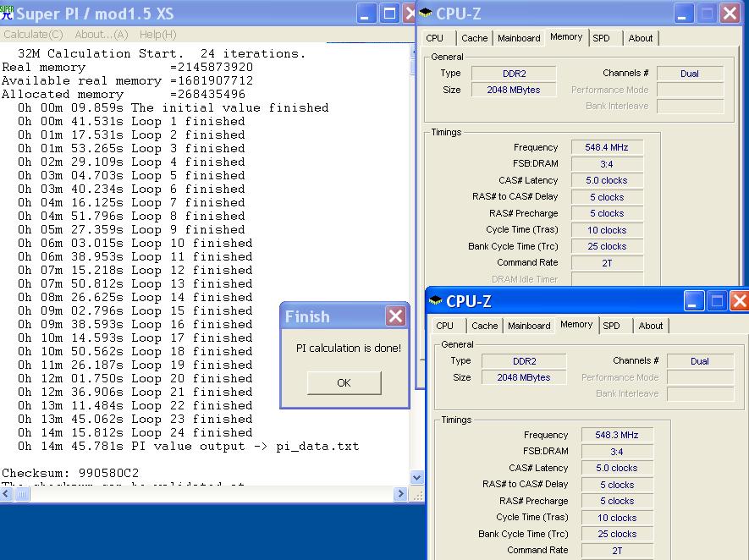The height and width of the screenshot is (560, 749).
Task: Switch to CPU tab in lower CPU-Z window
Action: [x=444, y=326]
